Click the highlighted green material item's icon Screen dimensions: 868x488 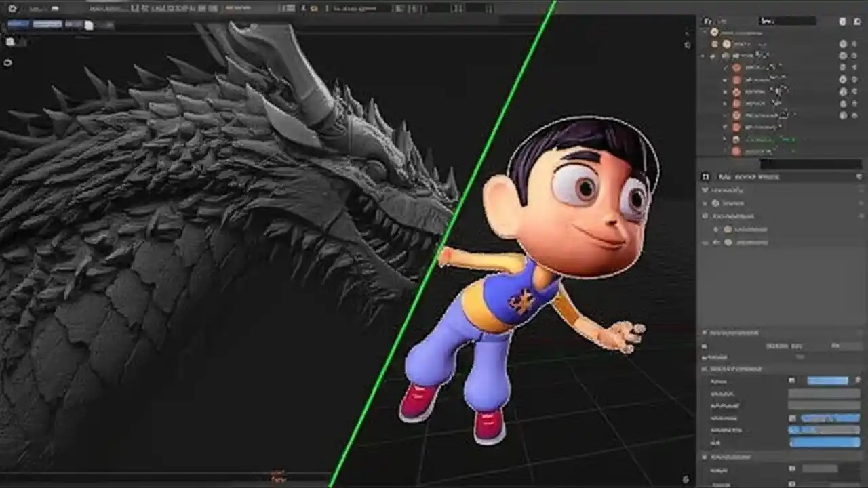coord(736,139)
